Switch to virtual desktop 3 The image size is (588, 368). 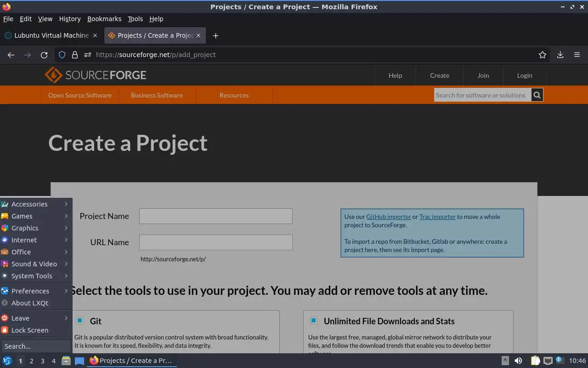click(42, 361)
